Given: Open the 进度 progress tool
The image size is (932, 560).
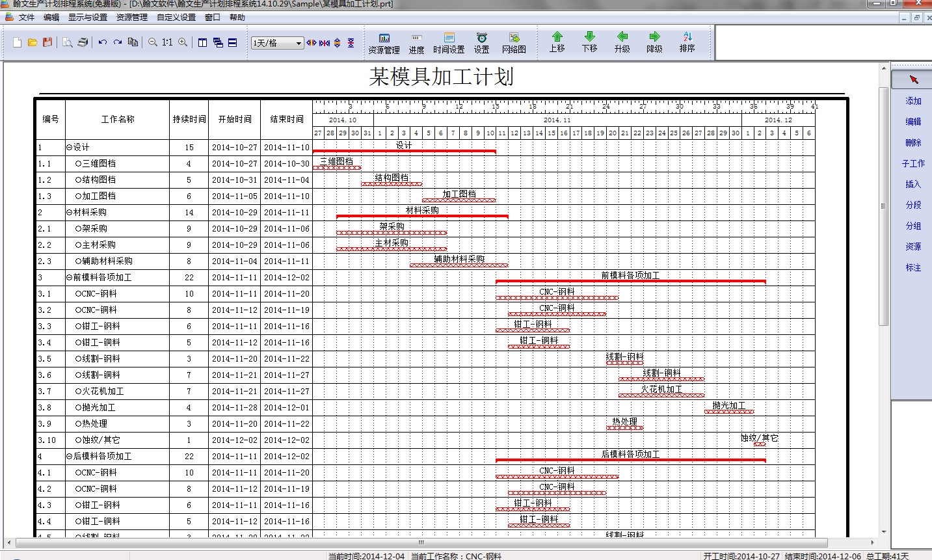Looking at the screenshot, I should pos(416,43).
